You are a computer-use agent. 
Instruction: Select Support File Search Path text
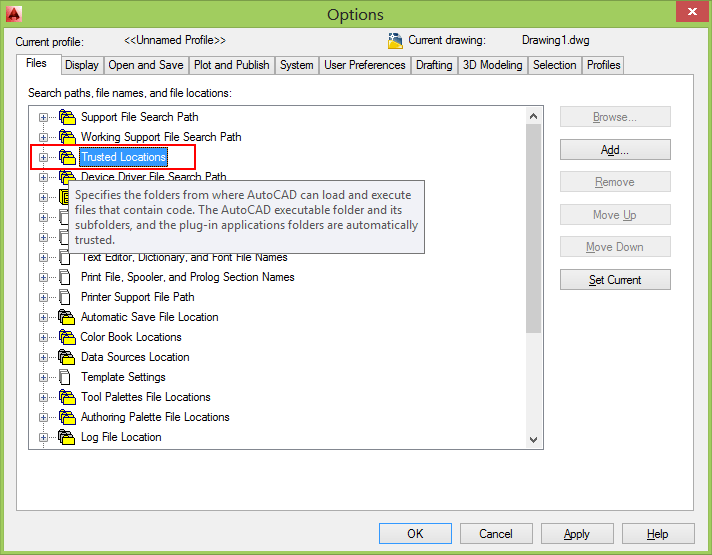(x=139, y=117)
